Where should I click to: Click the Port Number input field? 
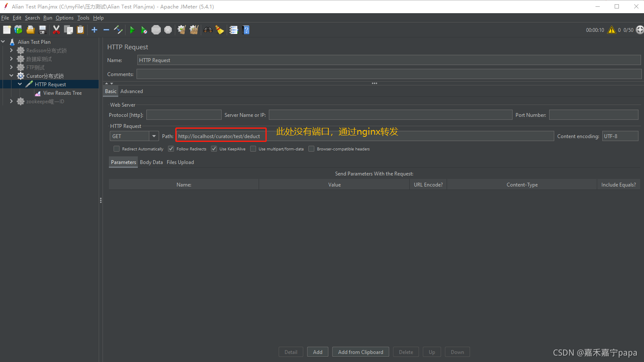[593, 115]
